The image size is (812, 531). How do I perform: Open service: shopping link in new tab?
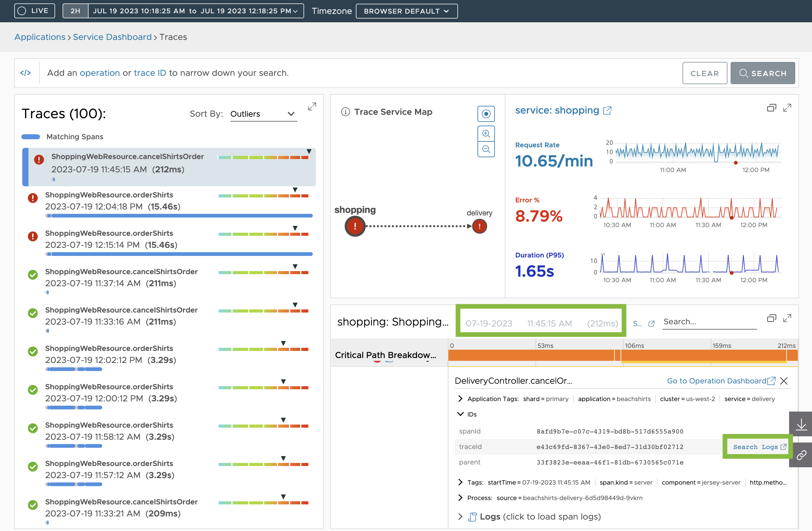[x=563, y=110]
